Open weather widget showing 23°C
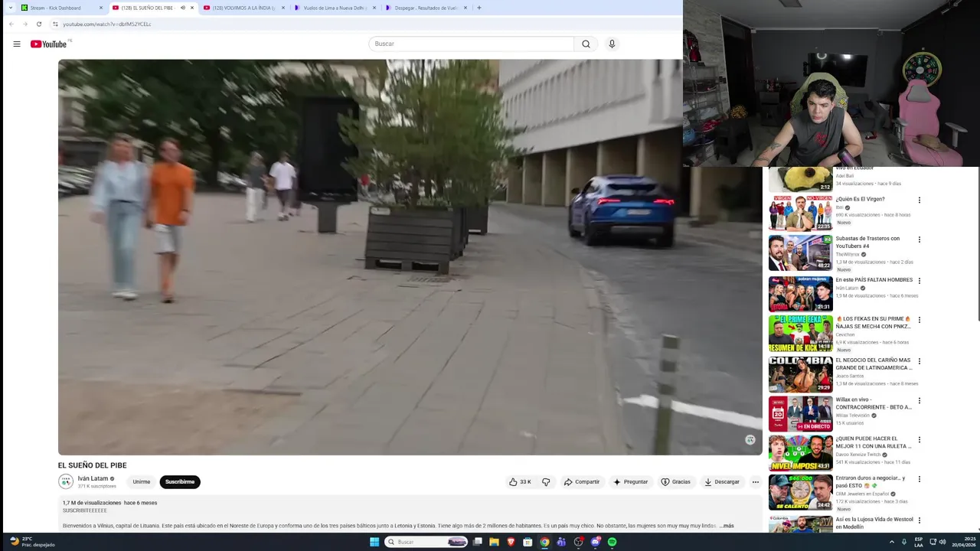 click(32, 542)
